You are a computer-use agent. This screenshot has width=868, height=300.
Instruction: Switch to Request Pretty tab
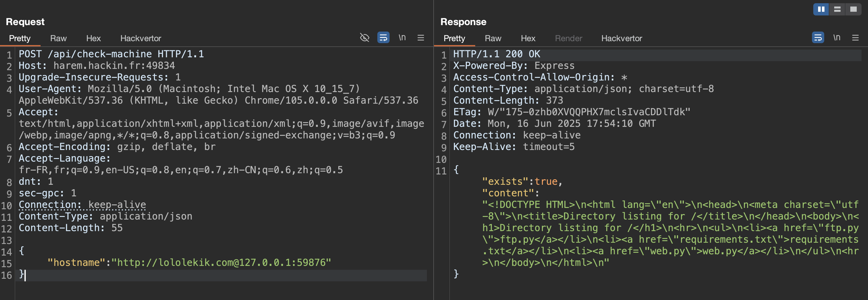20,38
